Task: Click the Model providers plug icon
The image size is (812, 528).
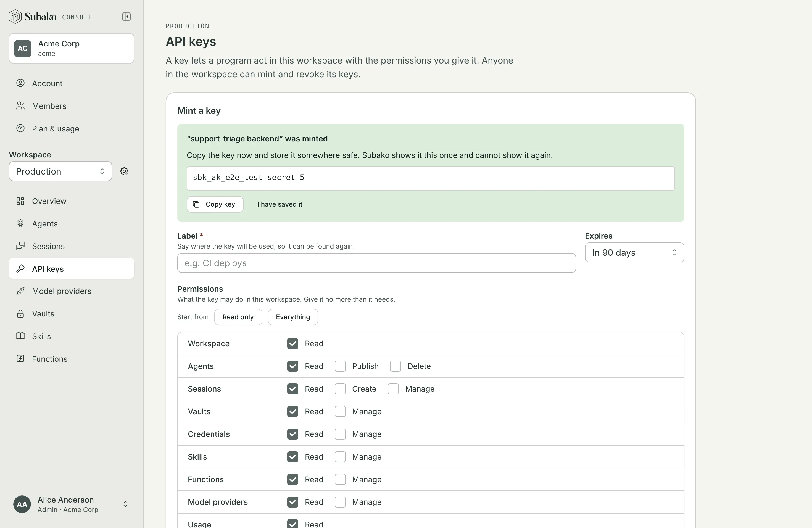Action: coord(20,291)
